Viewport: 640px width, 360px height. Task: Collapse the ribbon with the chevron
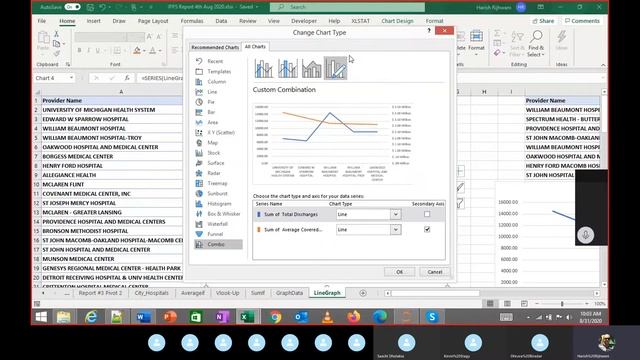(603, 65)
